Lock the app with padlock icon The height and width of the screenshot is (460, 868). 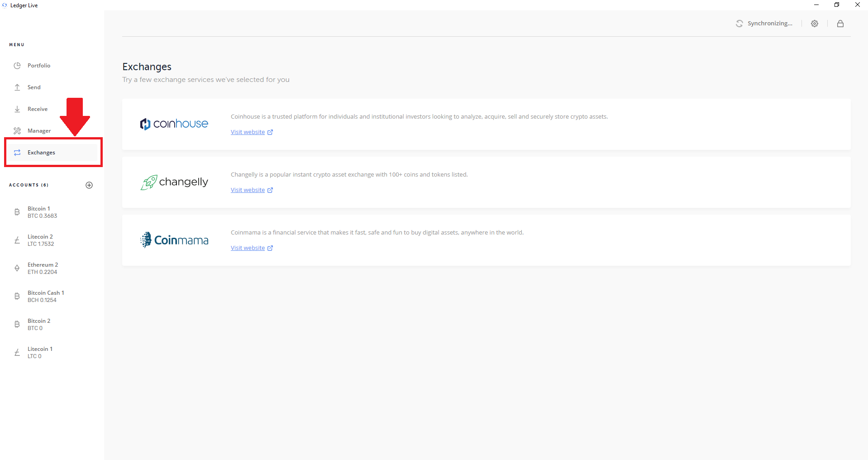tap(840, 24)
